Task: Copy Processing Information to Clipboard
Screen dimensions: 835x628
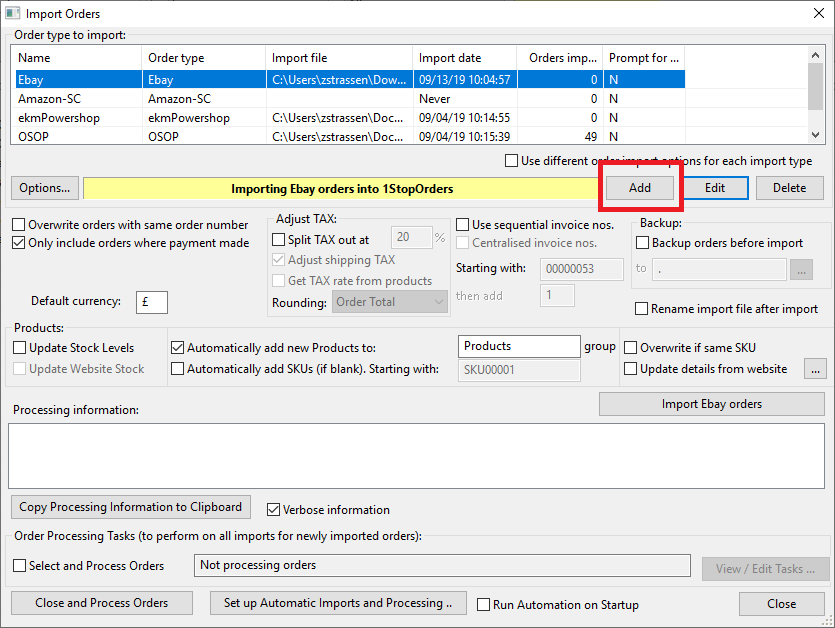Action: pos(130,507)
